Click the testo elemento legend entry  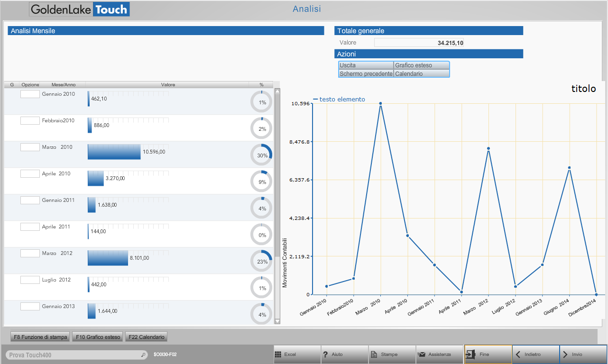point(340,99)
